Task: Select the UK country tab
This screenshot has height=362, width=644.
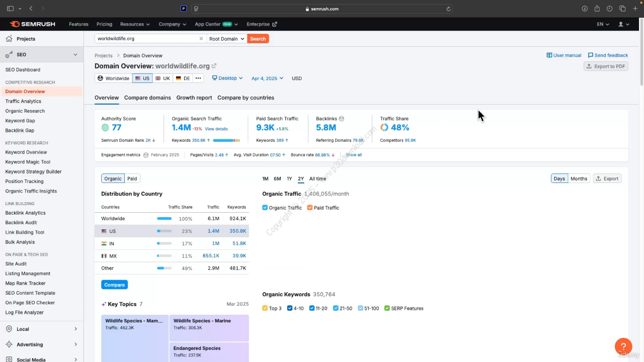Action: (x=163, y=78)
